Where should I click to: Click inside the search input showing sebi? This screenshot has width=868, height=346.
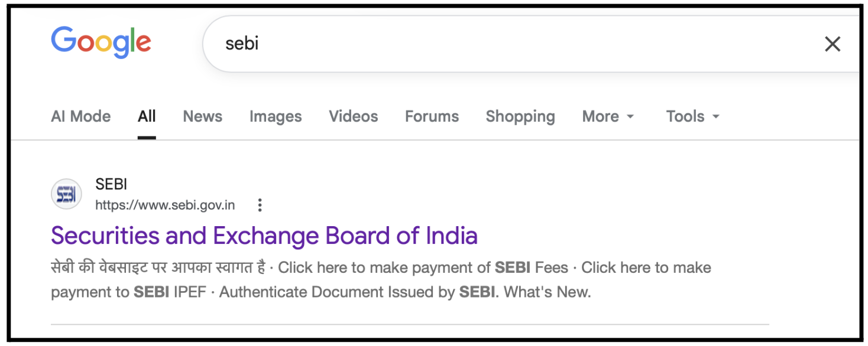point(414,44)
